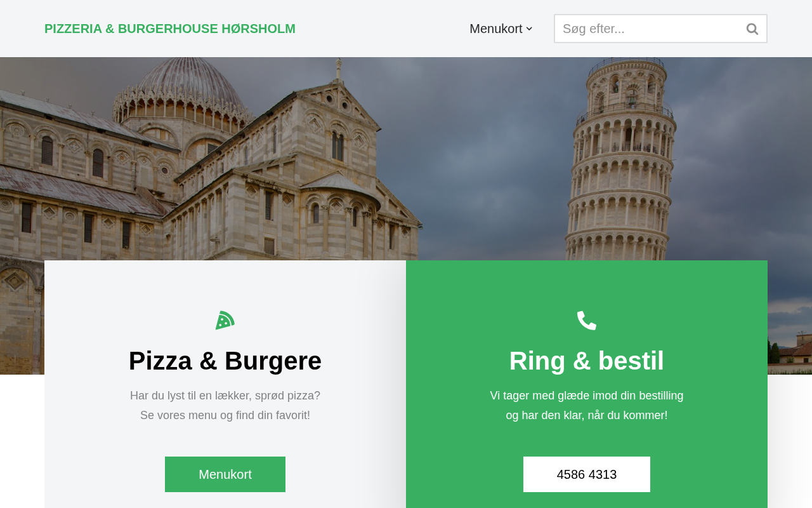812x508 pixels.
Task: Expand the chevron arrow beside Menukort
Action: pyautogui.click(x=529, y=29)
